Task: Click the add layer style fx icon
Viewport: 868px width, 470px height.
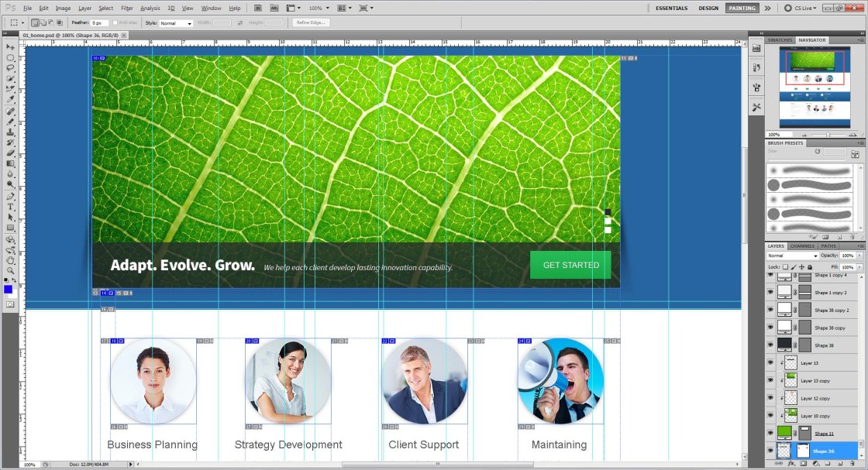Action: 791,463
